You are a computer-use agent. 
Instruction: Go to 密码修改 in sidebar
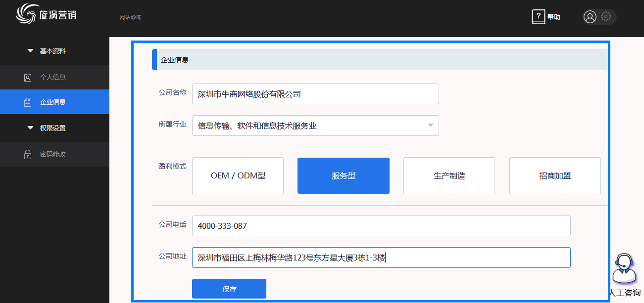pos(54,154)
